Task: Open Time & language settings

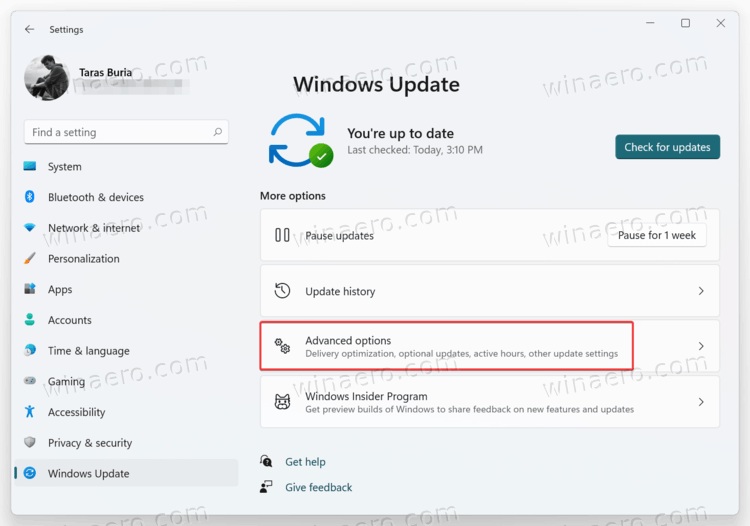Action: point(88,351)
